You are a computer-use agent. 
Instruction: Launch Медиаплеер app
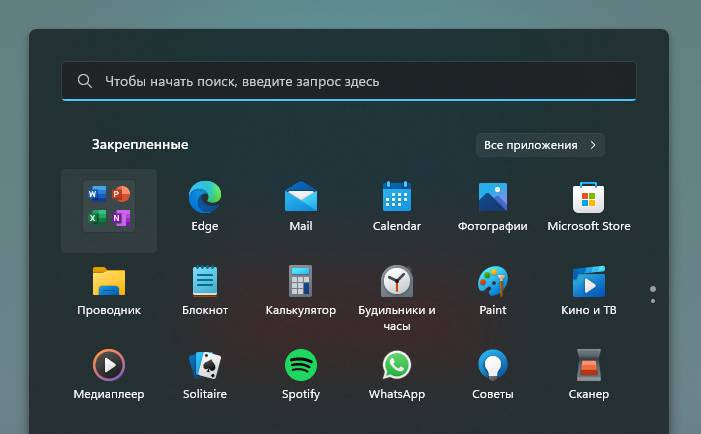pos(109,375)
